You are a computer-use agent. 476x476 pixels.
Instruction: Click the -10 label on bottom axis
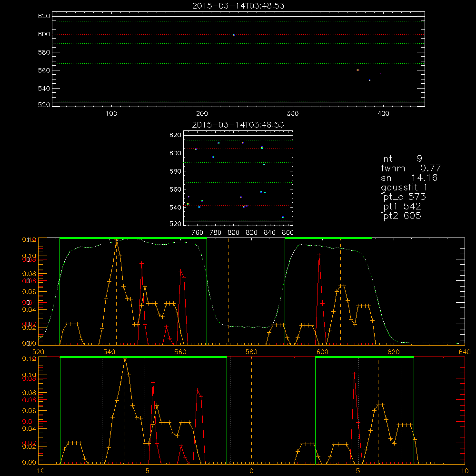[x=38, y=471]
